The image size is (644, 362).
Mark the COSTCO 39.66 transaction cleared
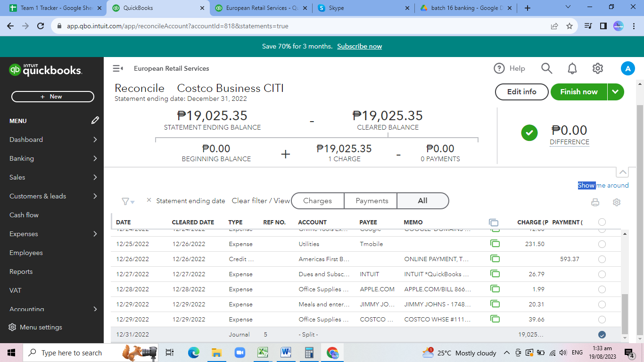602,320
